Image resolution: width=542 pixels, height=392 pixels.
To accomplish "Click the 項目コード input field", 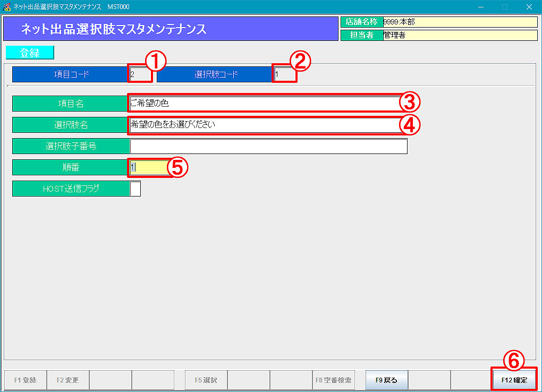I will [140, 74].
